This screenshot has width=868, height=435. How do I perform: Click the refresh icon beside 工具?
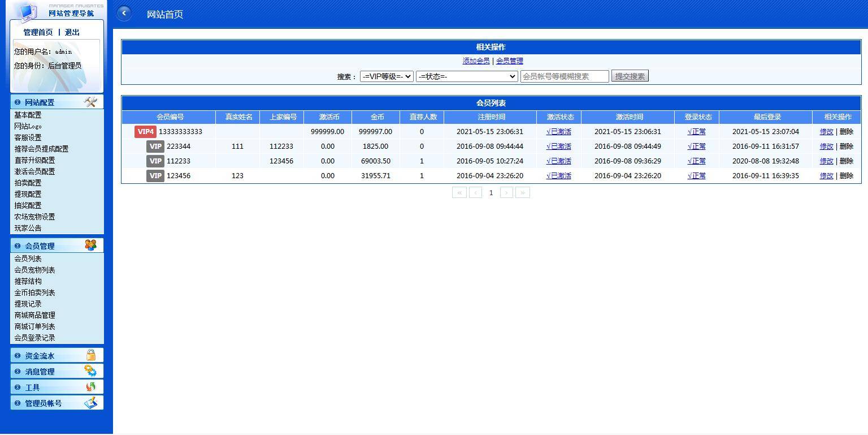[90, 387]
